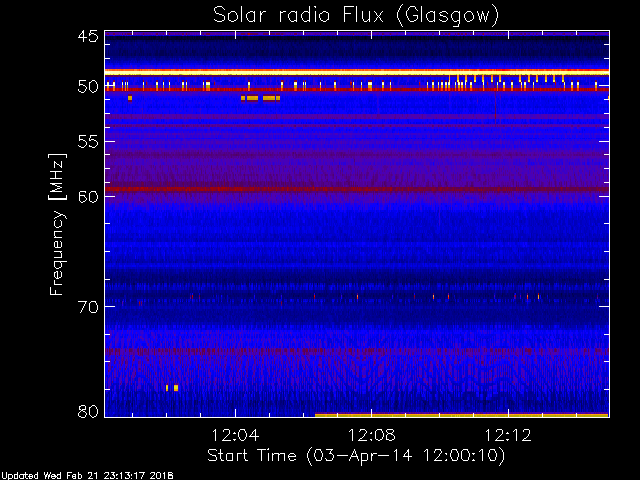Click the 'Solar radio Flux (Glasgow)' title
The width and height of the screenshot is (640, 480).
(356, 16)
